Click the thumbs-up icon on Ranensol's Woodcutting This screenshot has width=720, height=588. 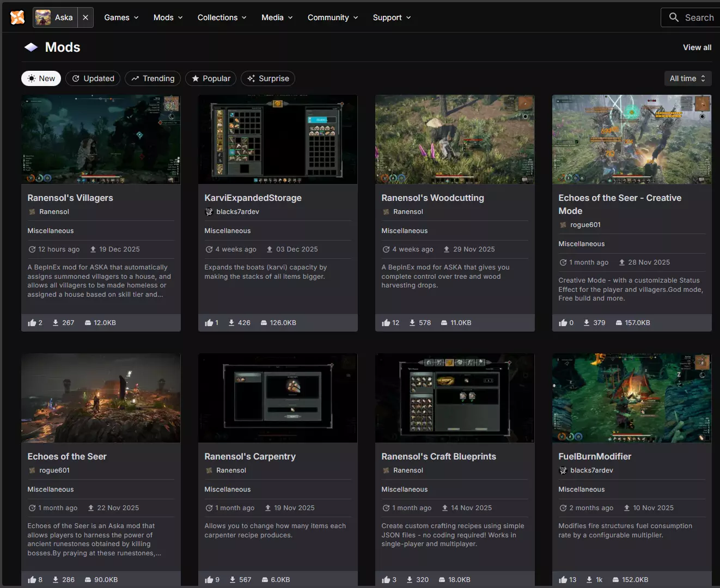(x=386, y=323)
